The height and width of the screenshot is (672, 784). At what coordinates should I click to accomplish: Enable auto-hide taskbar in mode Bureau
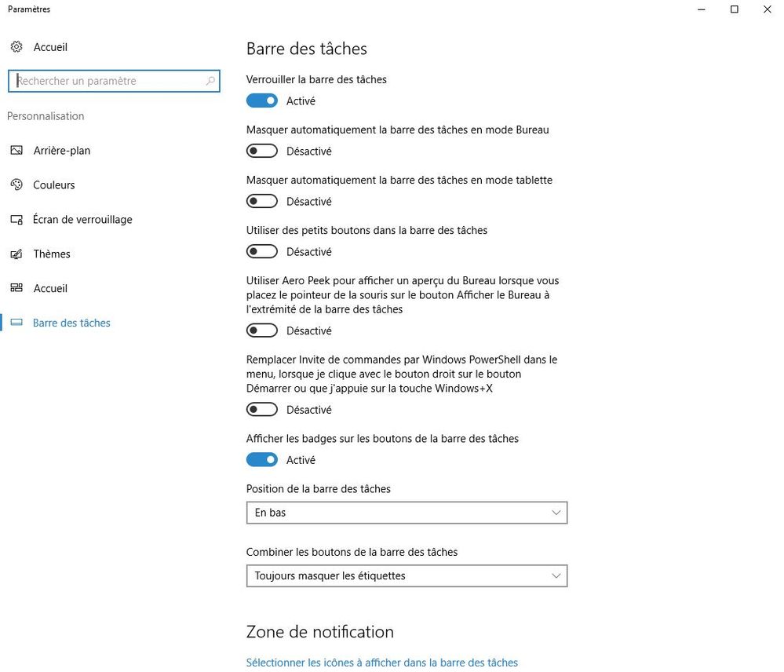pos(262,151)
